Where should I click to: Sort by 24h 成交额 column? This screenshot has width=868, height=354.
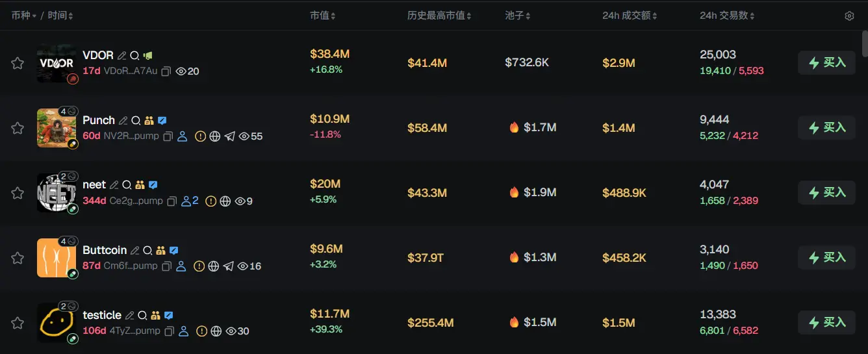click(x=630, y=16)
